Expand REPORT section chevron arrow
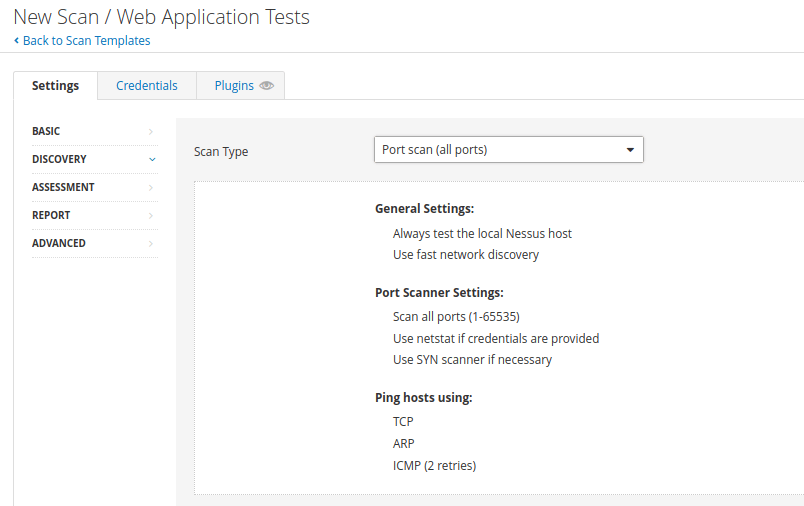804x506 pixels. (x=151, y=216)
